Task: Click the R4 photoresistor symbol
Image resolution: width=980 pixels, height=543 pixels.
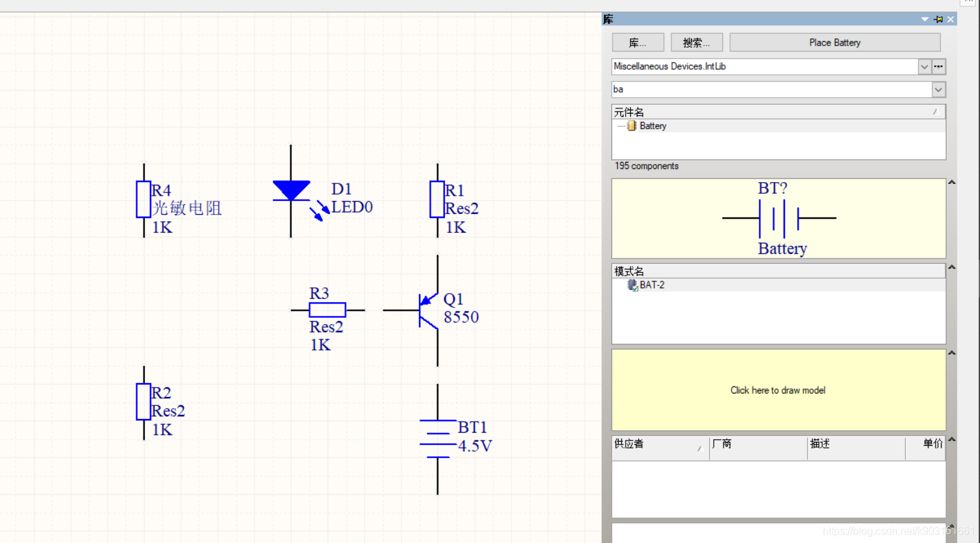Action: click(x=144, y=200)
